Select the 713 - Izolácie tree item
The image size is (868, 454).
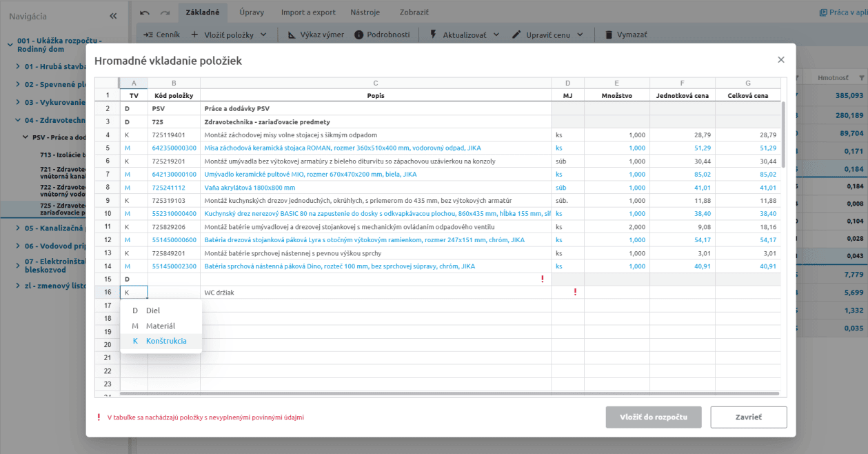(x=63, y=155)
